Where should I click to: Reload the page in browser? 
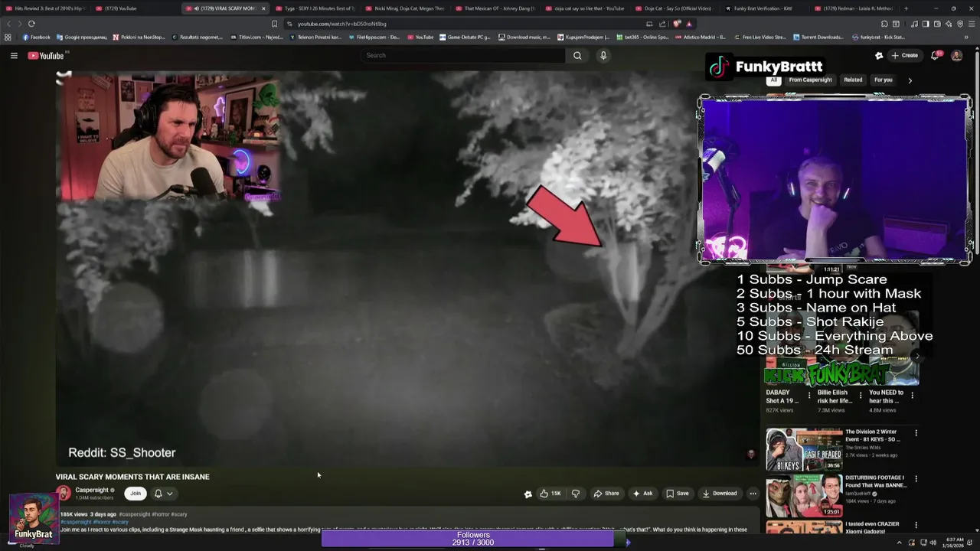[x=31, y=24]
